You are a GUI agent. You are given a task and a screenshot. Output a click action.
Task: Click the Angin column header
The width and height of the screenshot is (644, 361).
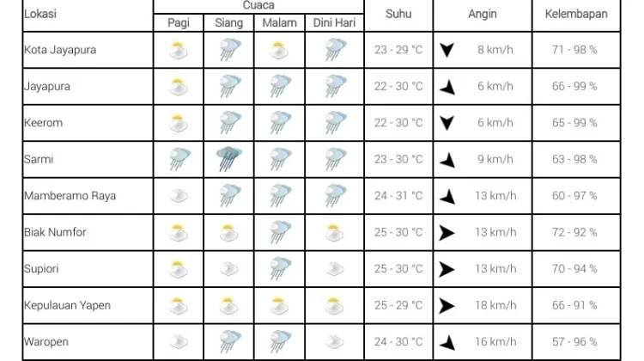(x=483, y=14)
